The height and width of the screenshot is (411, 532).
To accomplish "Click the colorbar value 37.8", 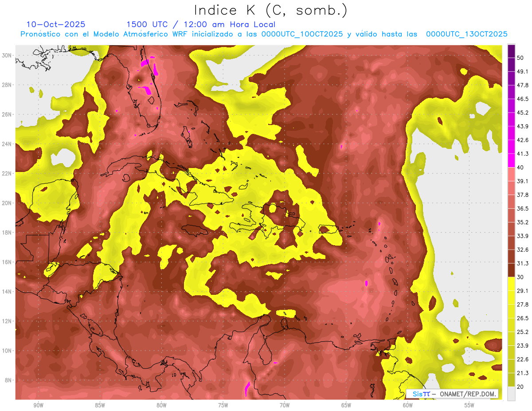I will (523, 195).
